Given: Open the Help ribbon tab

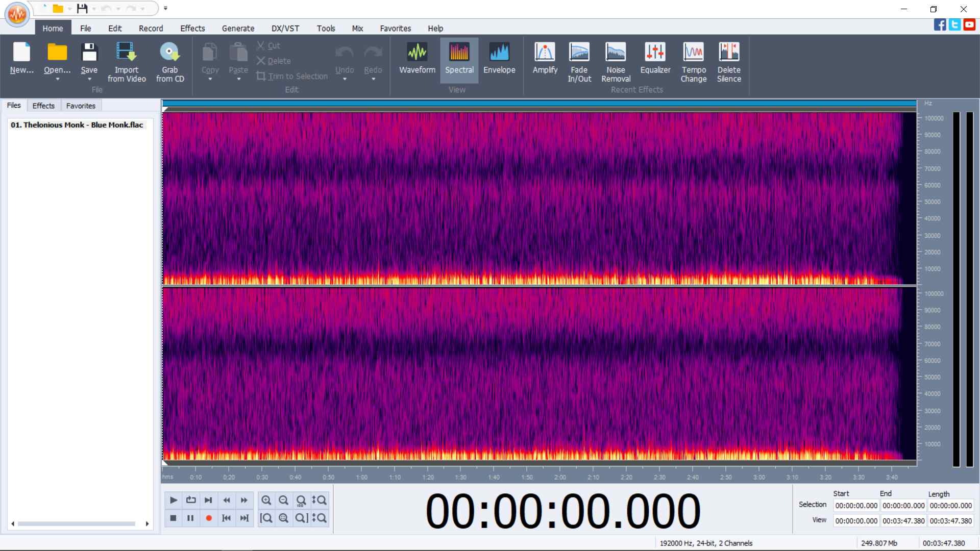Looking at the screenshot, I should pos(435,29).
